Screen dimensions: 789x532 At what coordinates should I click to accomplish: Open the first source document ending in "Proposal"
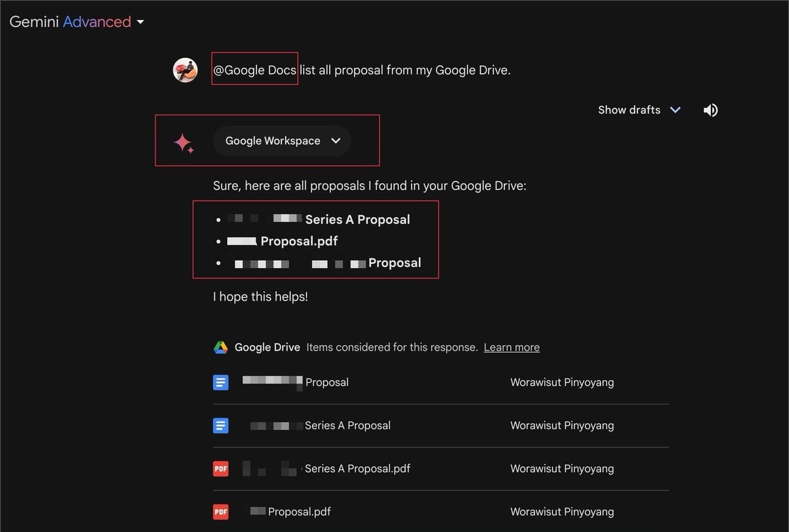[296, 382]
